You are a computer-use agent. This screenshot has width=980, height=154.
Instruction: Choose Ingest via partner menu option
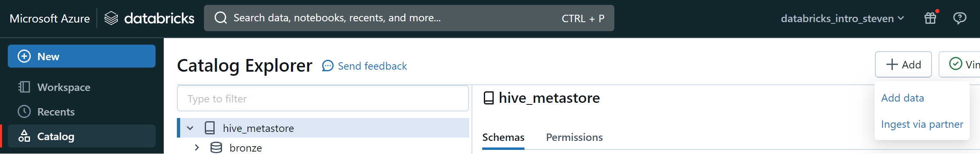click(922, 124)
